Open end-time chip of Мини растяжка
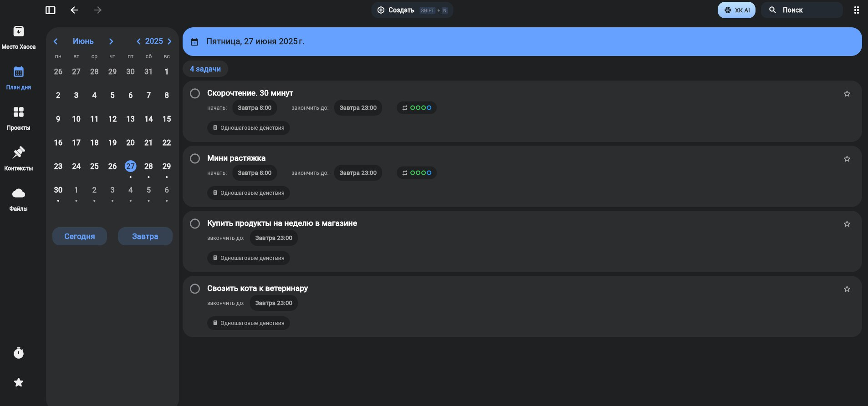The width and height of the screenshot is (868, 406). (357, 173)
